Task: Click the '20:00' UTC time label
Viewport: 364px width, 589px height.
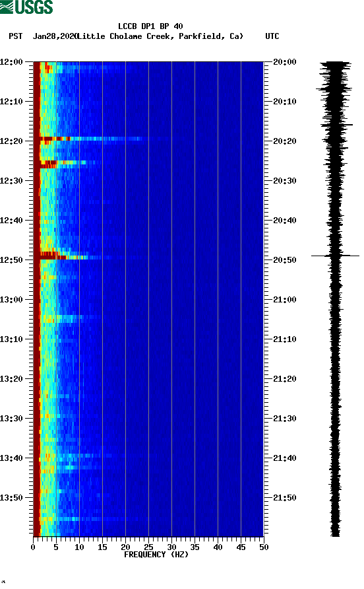Action: click(x=284, y=62)
